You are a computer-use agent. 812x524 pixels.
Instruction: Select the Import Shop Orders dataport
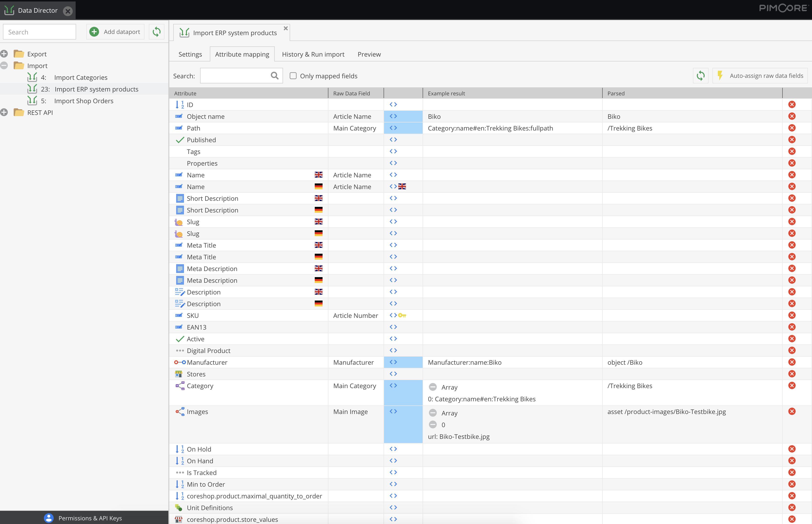[x=83, y=101]
